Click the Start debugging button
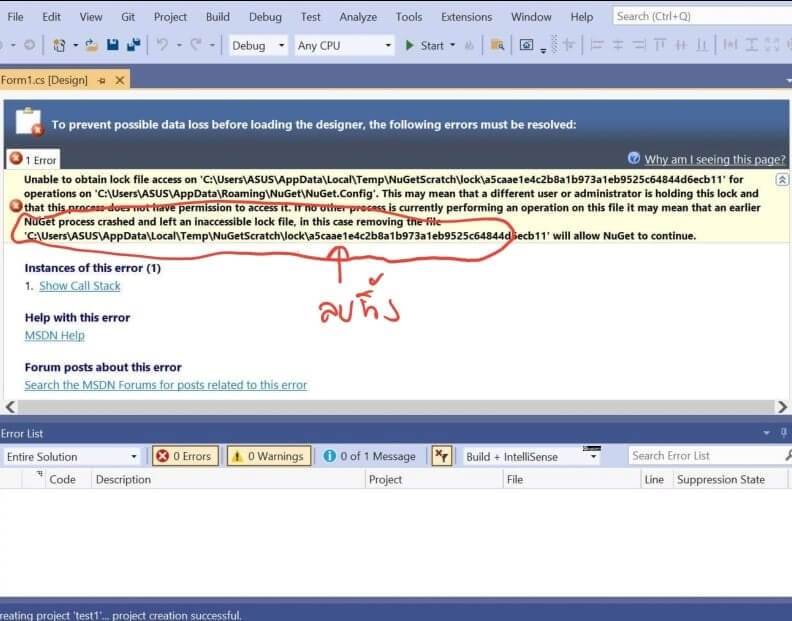Viewport: 792px width, 621px height. 424,45
